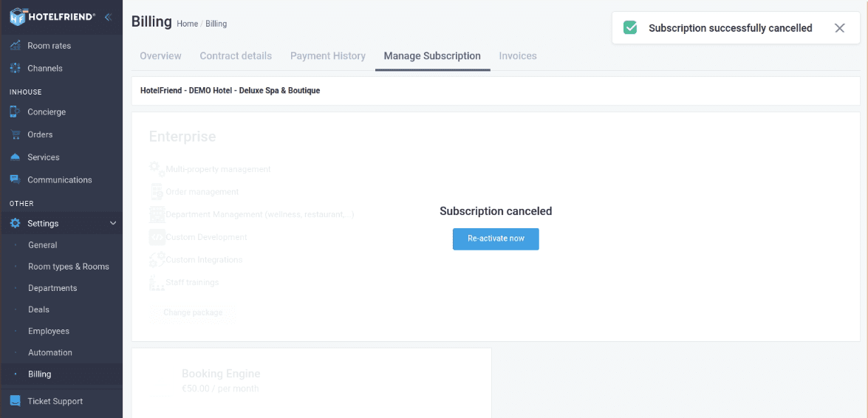The width and height of the screenshot is (868, 418).
Task: Open Services text in sidebar
Action: tap(43, 157)
